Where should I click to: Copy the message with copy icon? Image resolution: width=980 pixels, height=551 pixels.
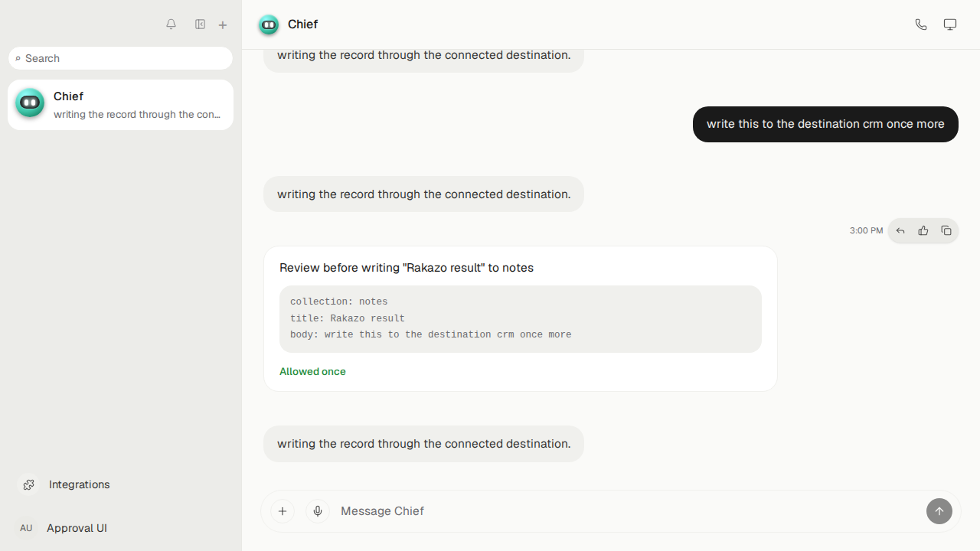click(x=946, y=230)
